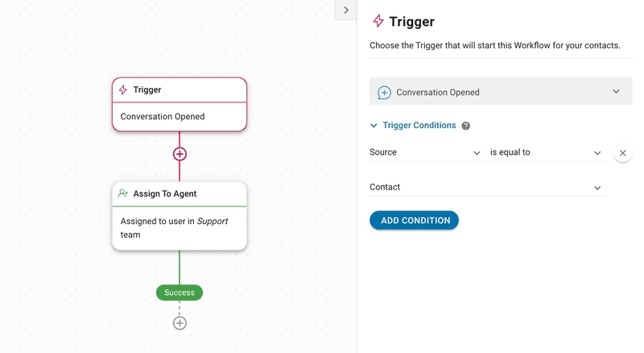Collapse the Trigger Conditions section chevron
The height and width of the screenshot is (353, 644).
pos(374,126)
